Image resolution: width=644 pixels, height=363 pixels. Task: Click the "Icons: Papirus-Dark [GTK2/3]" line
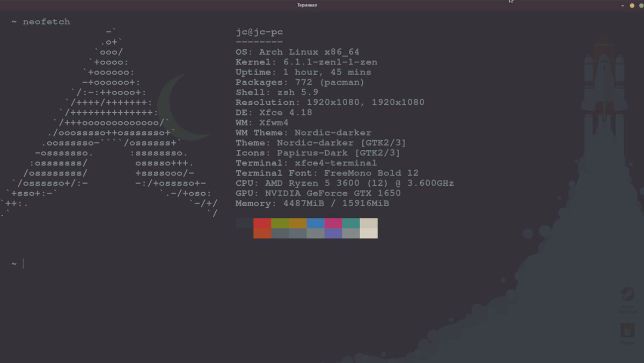click(318, 153)
